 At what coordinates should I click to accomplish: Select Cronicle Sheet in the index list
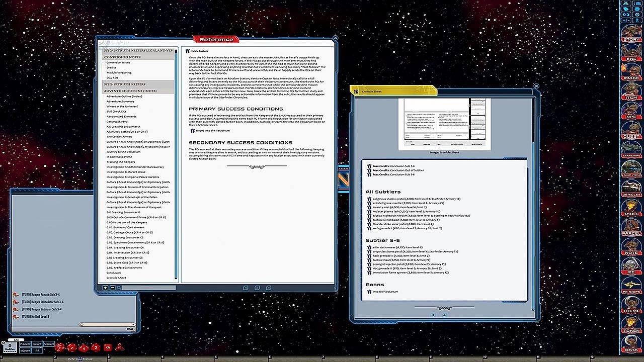point(116,278)
